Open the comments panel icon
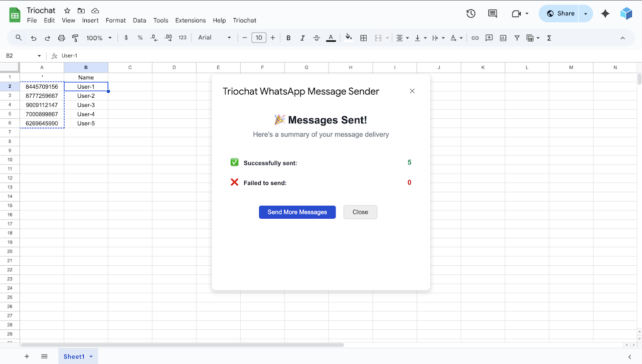Screen dimensions: 642x364 click(493, 14)
